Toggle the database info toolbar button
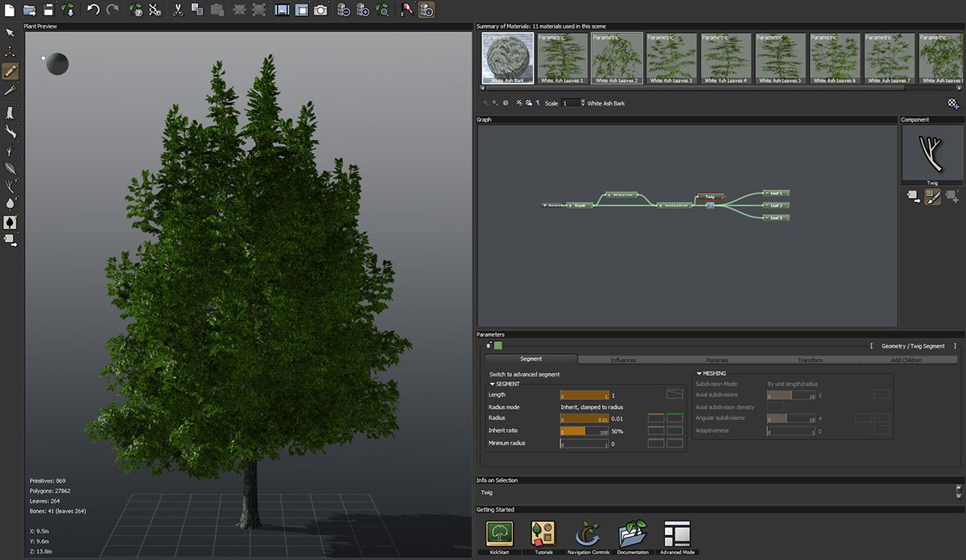Image resolution: width=966 pixels, height=560 pixels. 427,10
